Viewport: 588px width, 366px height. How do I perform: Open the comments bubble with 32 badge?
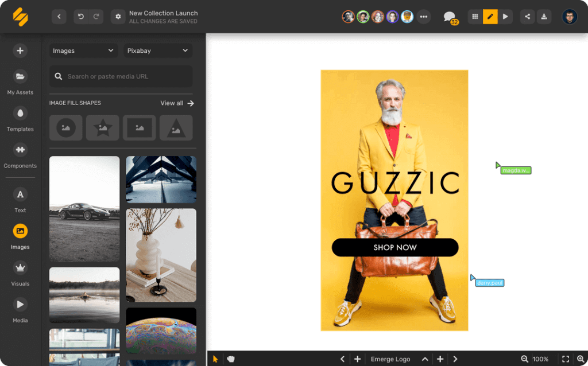[449, 17]
